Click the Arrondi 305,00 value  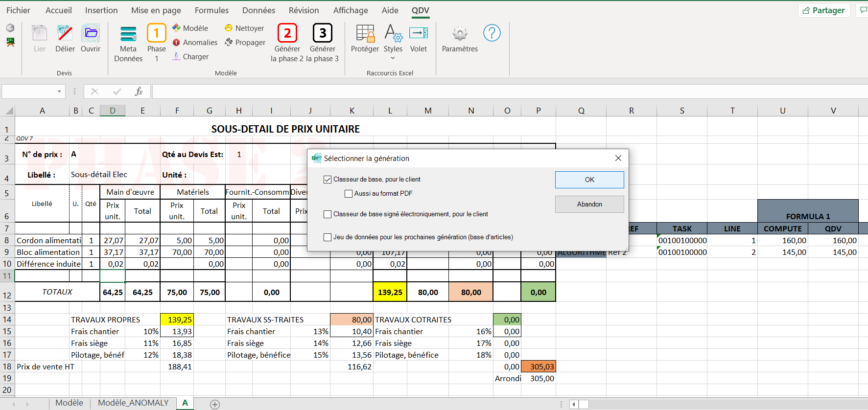coord(539,378)
